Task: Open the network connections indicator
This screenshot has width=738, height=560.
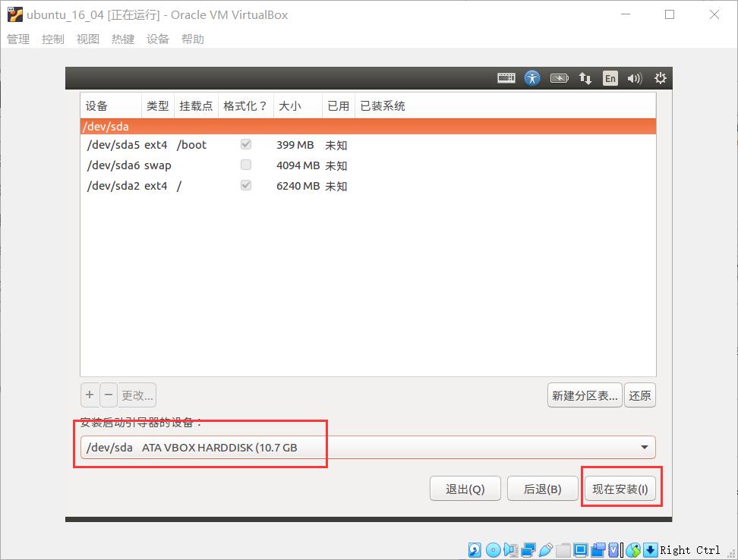Action: pyautogui.click(x=585, y=78)
